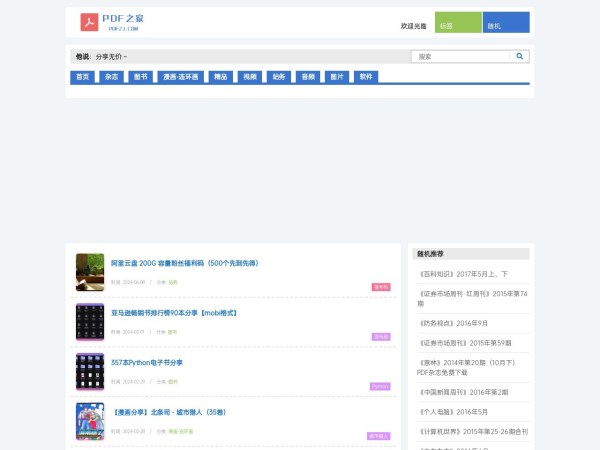Open the 557本Python电子书 post thumbnail
The width and height of the screenshot is (600, 450).
[90, 371]
